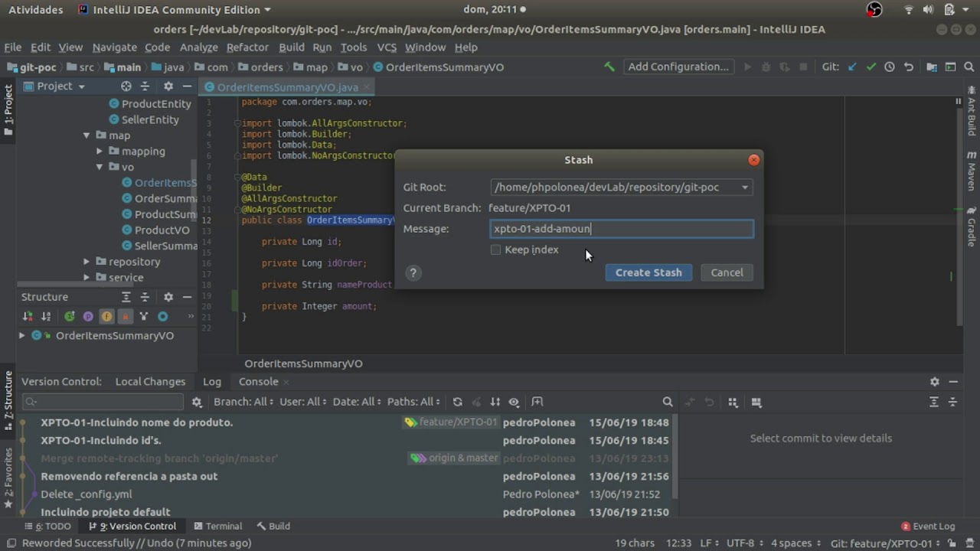The width and height of the screenshot is (980, 551).
Task: Click the stash Message input field
Action: (622, 229)
